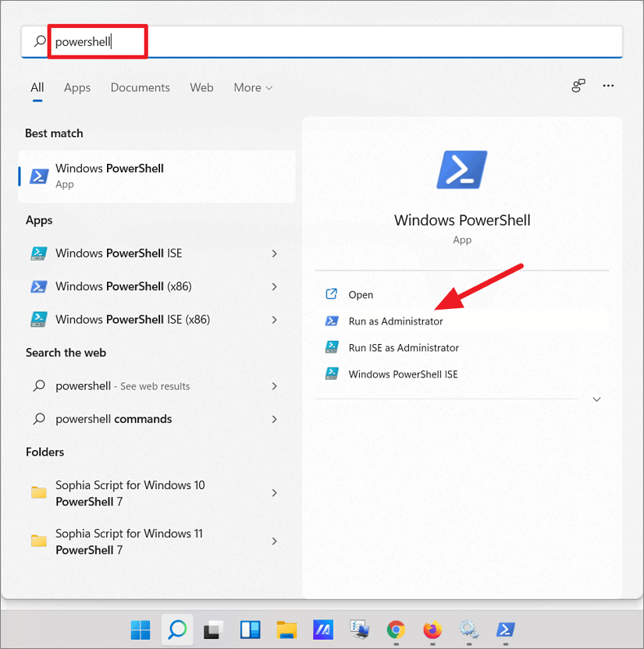644x649 pixels.
Task: Open the computer checklist app on taskbar
Action: [360, 630]
